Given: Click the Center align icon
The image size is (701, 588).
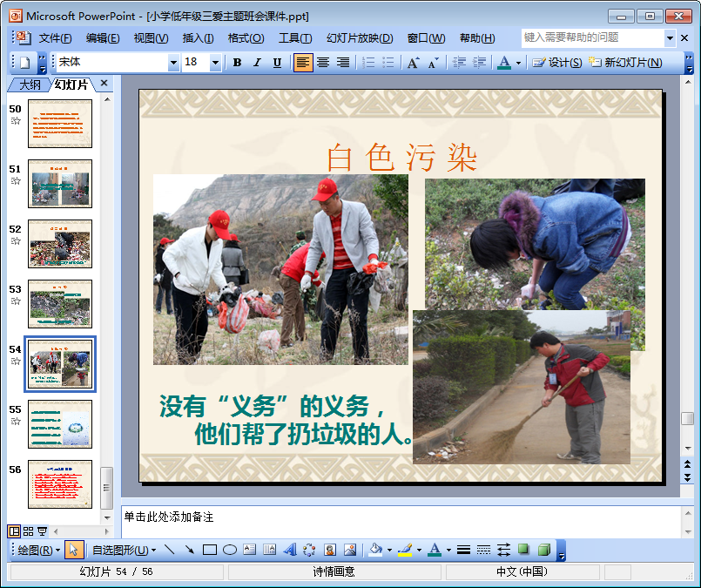Looking at the screenshot, I should tap(323, 63).
